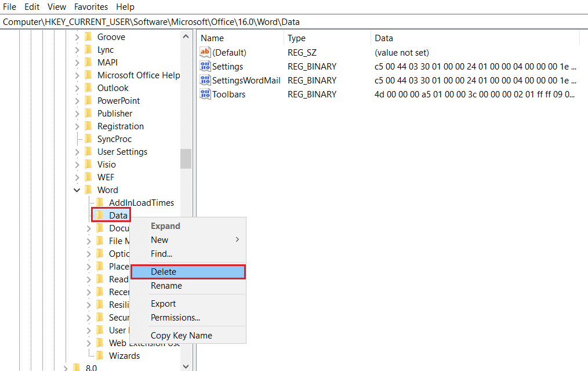The height and width of the screenshot is (371, 588).
Task: Click the SettingsWordMail binary value icon
Action: coord(205,80)
